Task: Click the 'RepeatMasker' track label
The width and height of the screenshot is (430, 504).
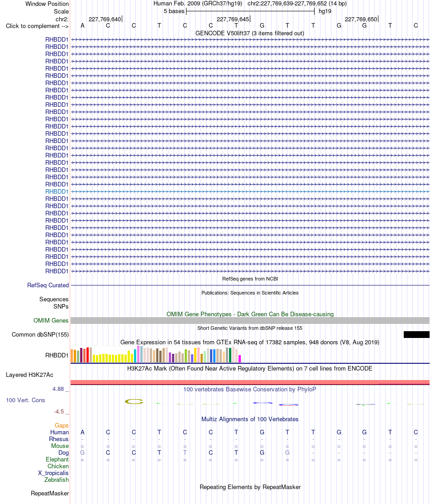Action: pyautogui.click(x=50, y=494)
